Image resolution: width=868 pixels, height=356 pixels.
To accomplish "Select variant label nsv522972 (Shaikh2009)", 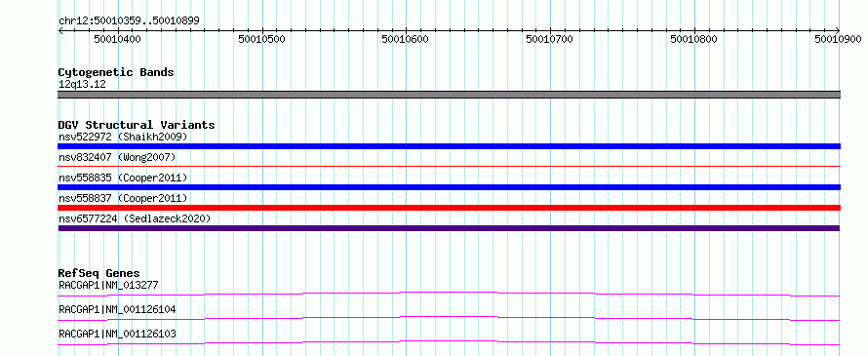I will click(123, 137).
